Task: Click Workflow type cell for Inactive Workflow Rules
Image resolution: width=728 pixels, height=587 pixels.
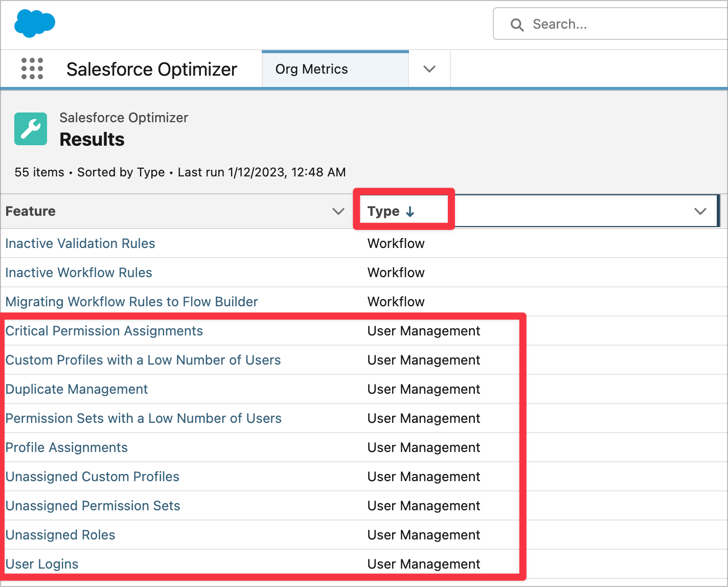Action: [x=396, y=273]
